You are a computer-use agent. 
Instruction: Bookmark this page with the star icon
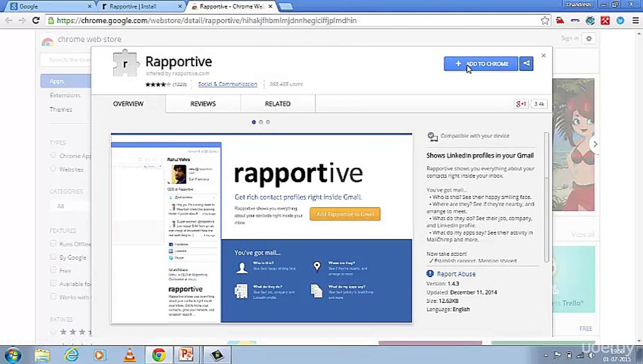(x=544, y=21)
